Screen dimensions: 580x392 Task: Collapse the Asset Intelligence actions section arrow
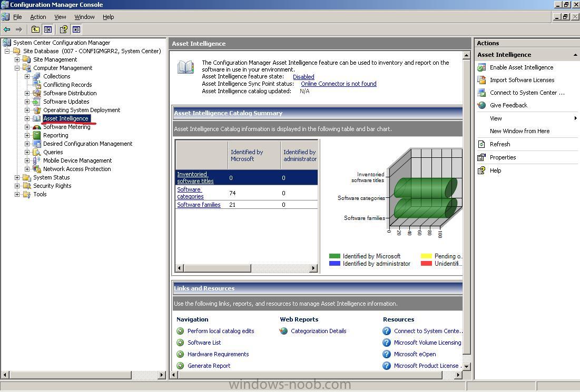(x=575, y=55)
